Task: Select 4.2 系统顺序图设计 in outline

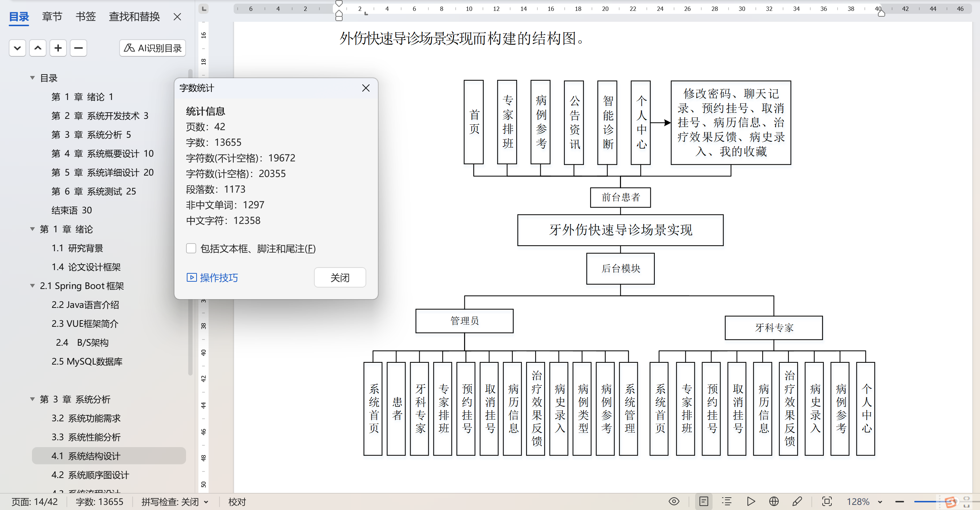Action: 90,475
